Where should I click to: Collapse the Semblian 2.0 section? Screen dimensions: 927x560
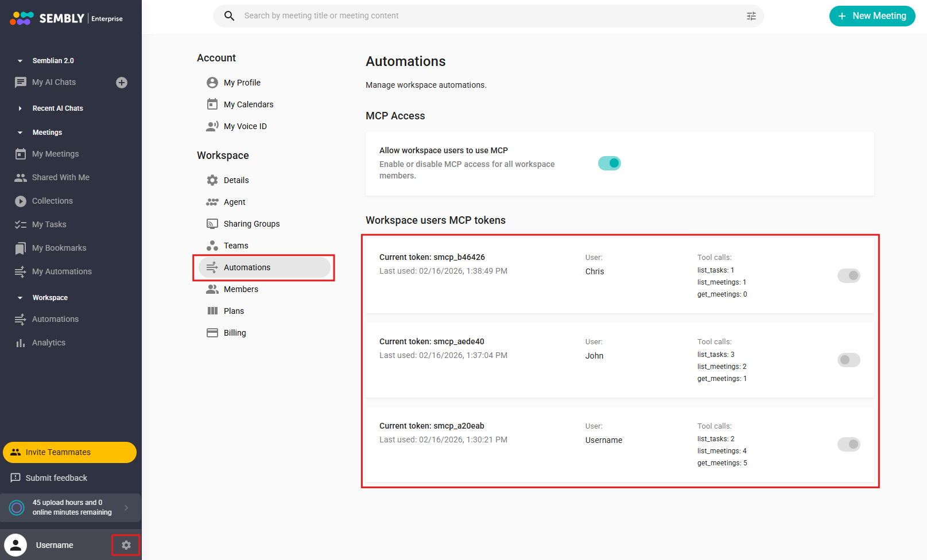click(20, 61)
